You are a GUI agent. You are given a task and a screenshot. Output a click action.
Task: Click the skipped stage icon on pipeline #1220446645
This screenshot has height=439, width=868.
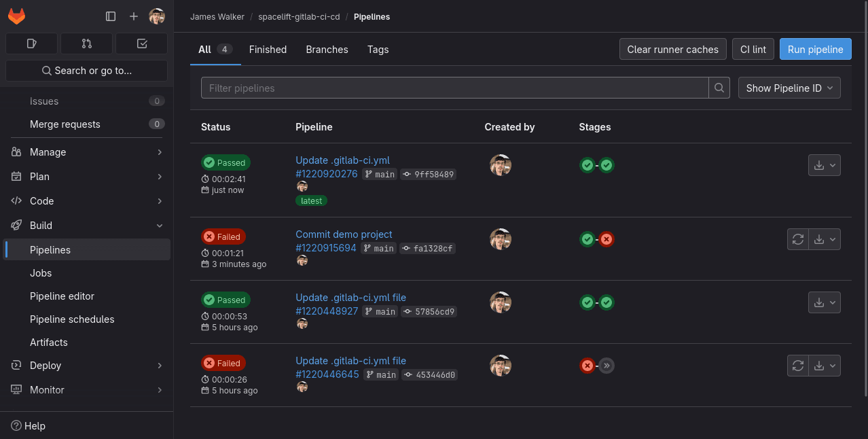coord(607,366)
